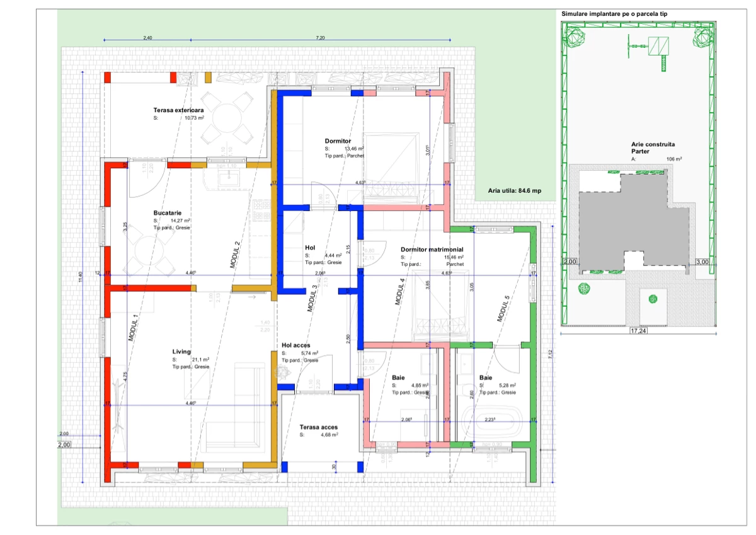This screenshot has width=756, height=535.
Task: Select the sofa in the Living room
Action: 250,403
